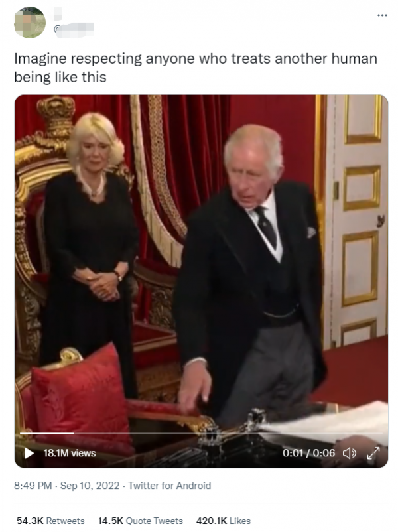
Task: Open the blurred username handle
Action: pyautogui.click(x=74, y=29)
